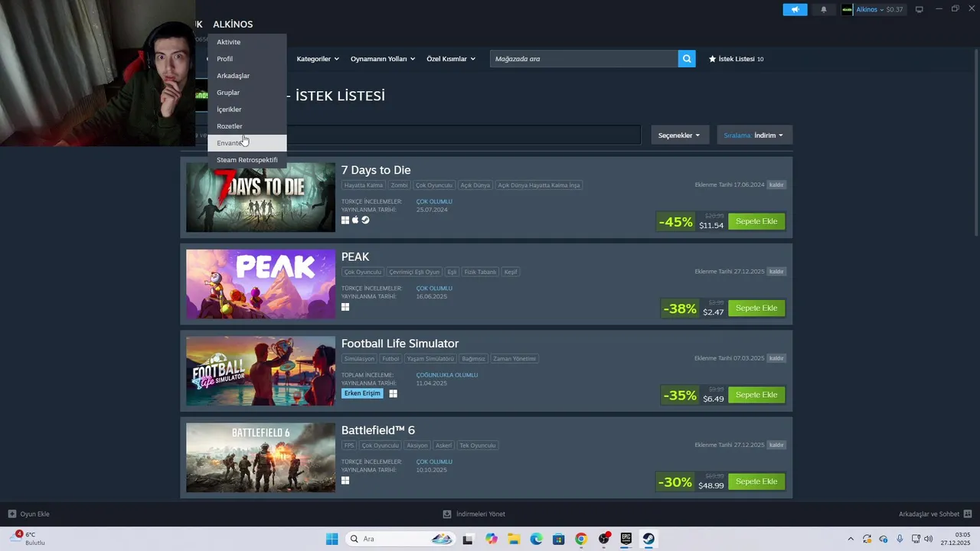The image size is (980, 551).
Task: Open the PEAK game thumbnail
Action: click(260, 284)
